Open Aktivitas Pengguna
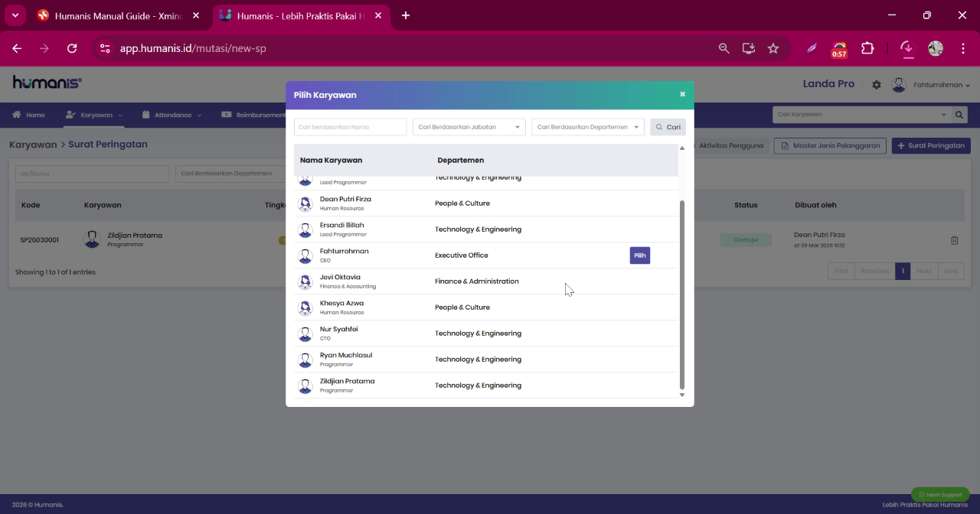 tap(730, 145)
